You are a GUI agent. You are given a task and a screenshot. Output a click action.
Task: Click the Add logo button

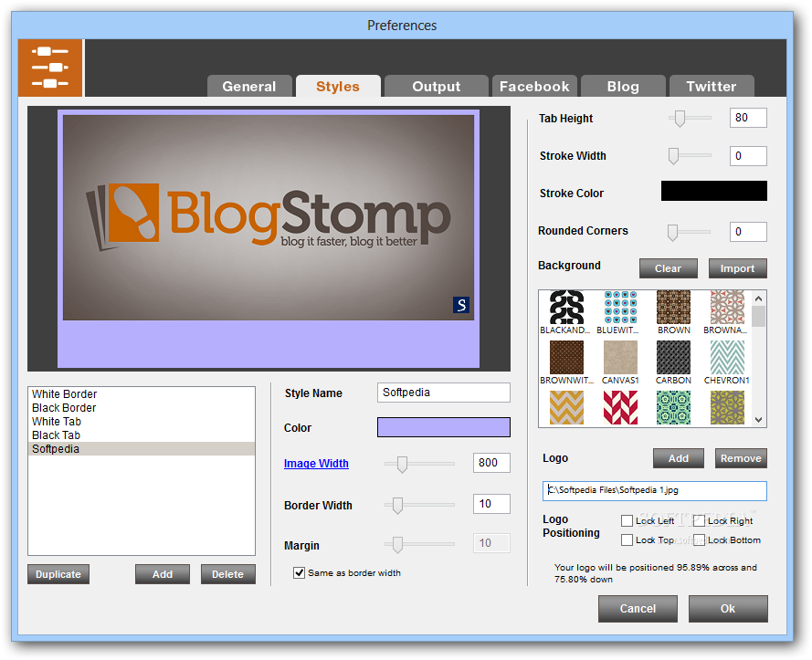[x=679, y=458]
